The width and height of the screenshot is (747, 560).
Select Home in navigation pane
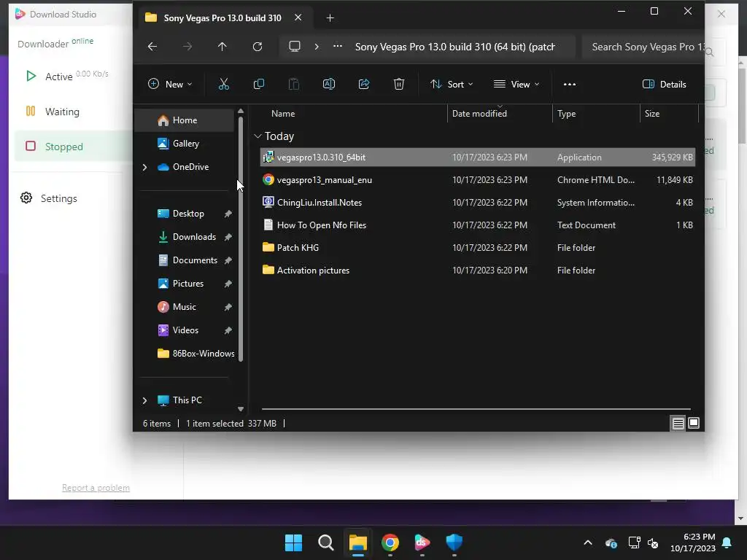185,120
